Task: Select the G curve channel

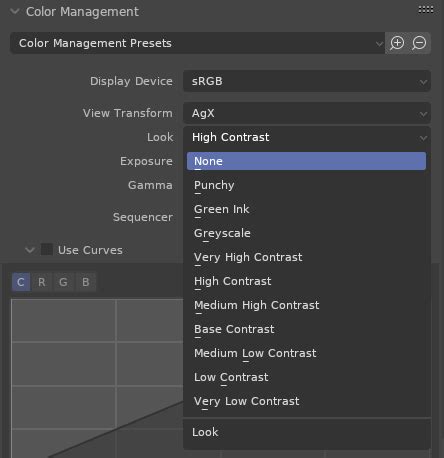Action: tap(63, 282)
